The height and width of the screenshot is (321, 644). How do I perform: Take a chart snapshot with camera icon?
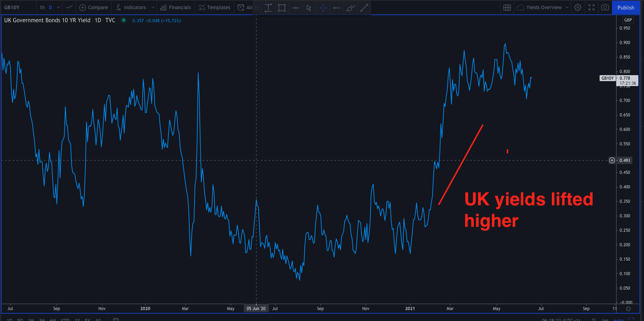tap(605, 7)
